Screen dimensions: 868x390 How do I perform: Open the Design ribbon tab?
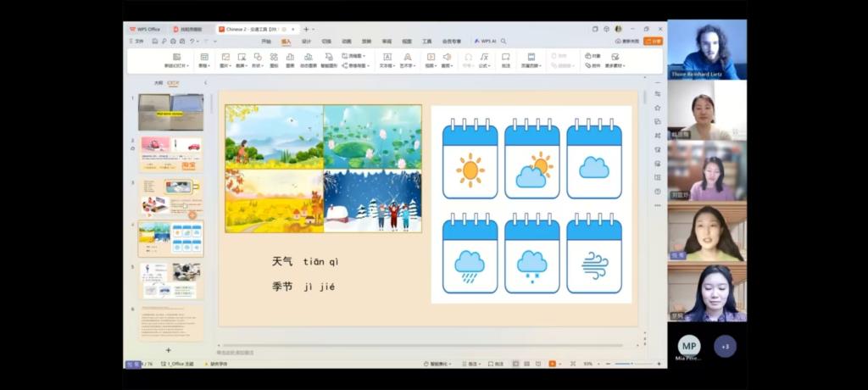[x=306, y=41]
